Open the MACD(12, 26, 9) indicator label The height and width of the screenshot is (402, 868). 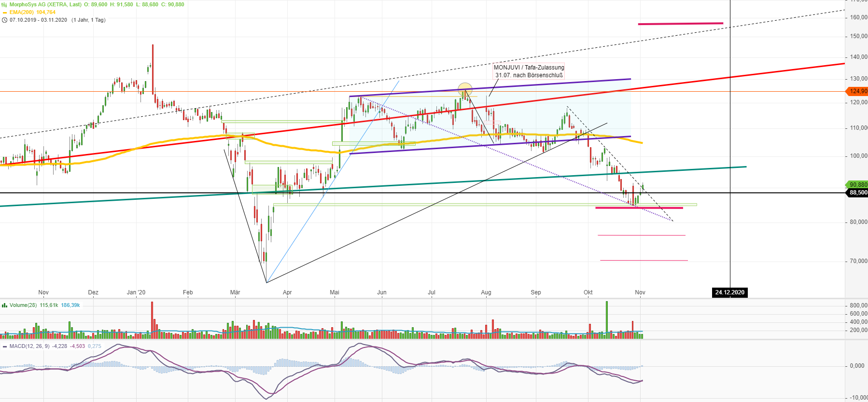pyautogui.click(x=29, y=347)
